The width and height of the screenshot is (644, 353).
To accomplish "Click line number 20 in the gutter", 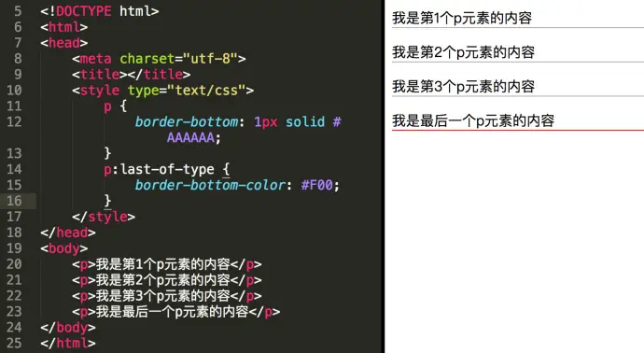I will (14, 264).
